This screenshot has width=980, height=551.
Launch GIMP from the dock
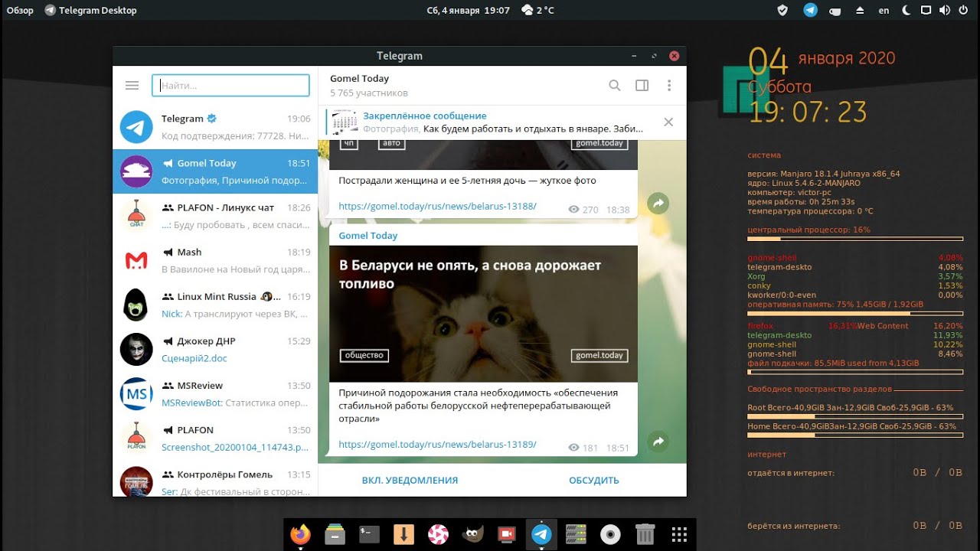coord(473,534)
